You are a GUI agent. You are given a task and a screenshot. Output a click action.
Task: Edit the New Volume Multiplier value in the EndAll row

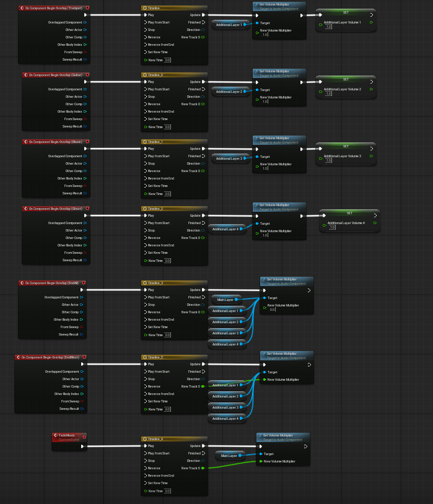(x=273, y=310)
